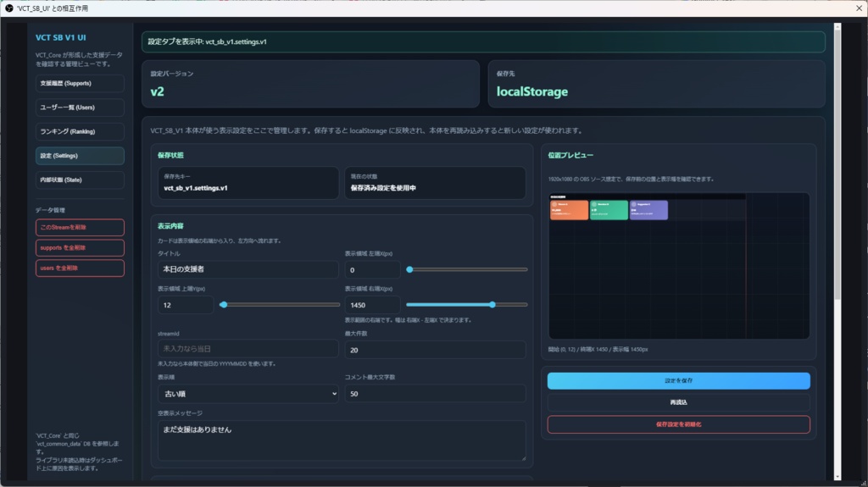This screenshot has width=868, height=487.
Task: Click the v2 settings version value
Action: 157,91
